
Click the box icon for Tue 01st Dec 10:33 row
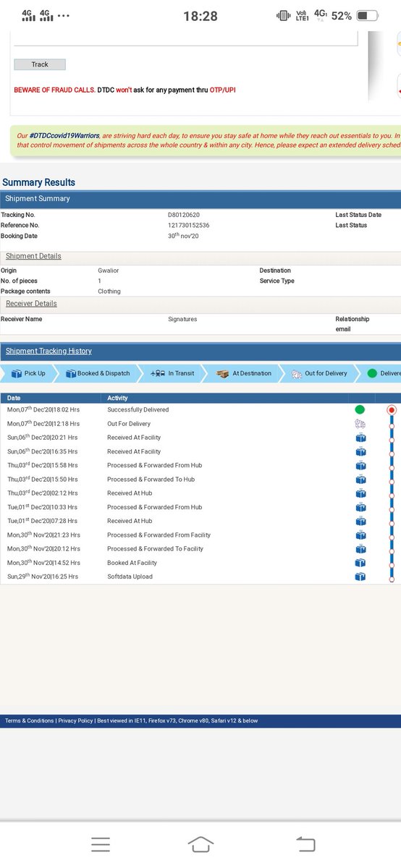point(360,507)
